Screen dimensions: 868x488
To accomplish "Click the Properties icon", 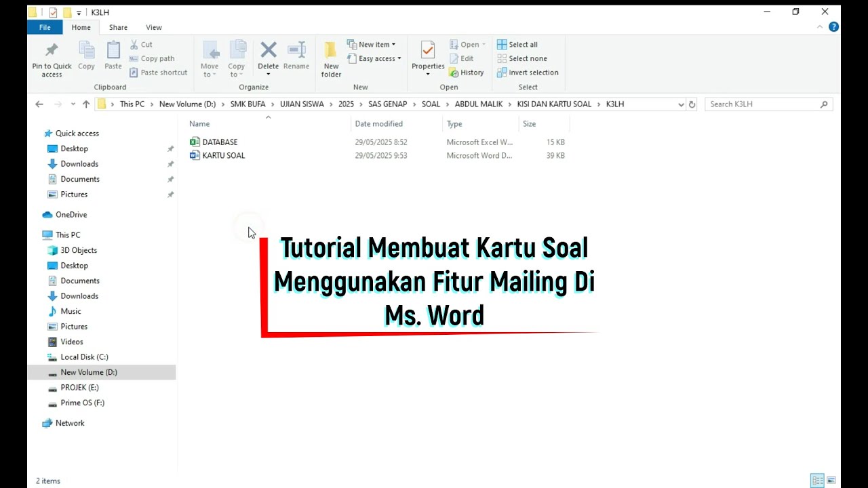I will (x=428, y=50).
